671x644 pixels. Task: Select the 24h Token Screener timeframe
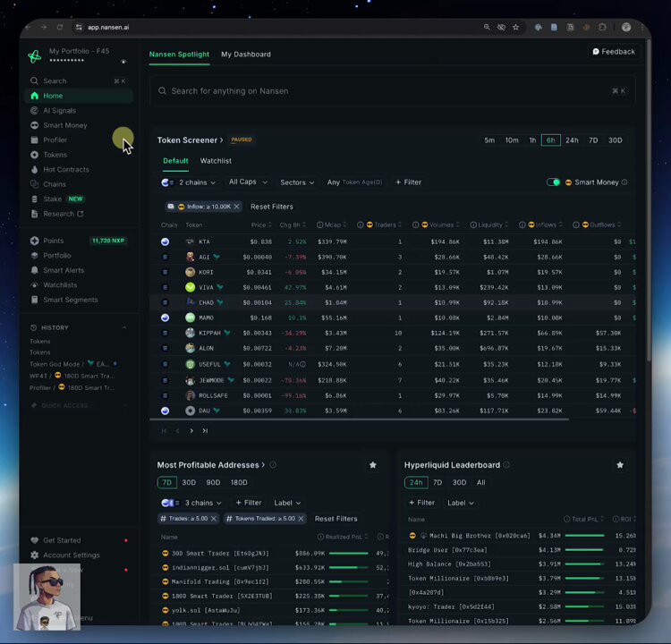pyautogui.click(x=572, y=140)
